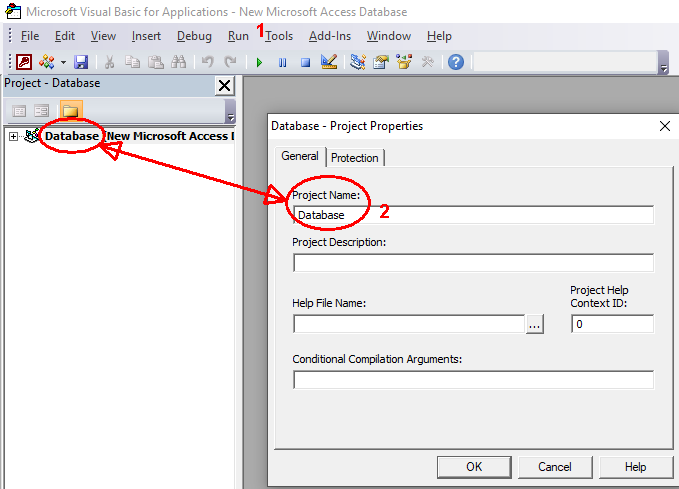
Task: Click the Find binoculars icon
Action: pyautogui.click(x=178, y=62)
